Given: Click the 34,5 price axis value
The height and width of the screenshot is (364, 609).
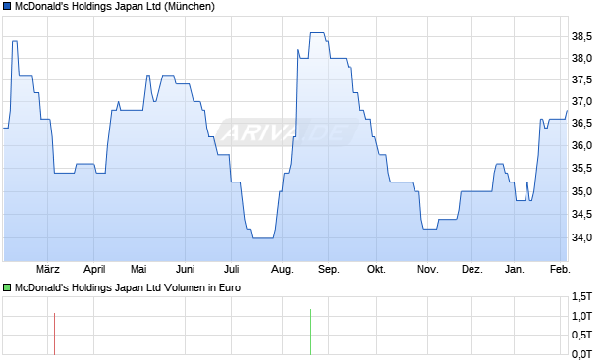Looking at the screenshot, I should (x=581, y=214).
